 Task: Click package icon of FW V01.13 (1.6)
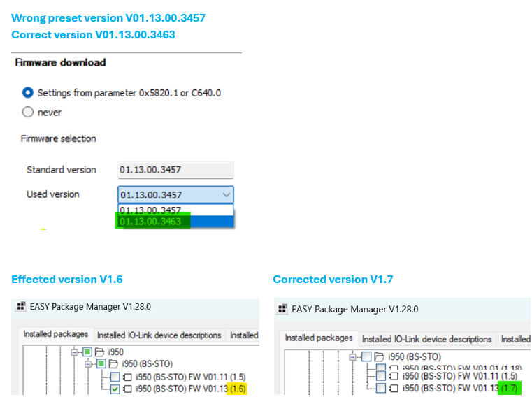coord(127,389)
